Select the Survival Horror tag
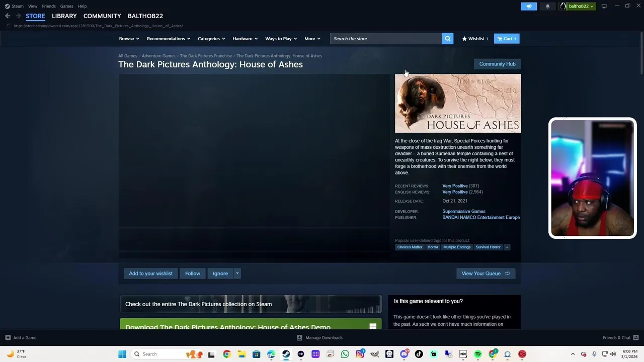 tap(488, 247)
